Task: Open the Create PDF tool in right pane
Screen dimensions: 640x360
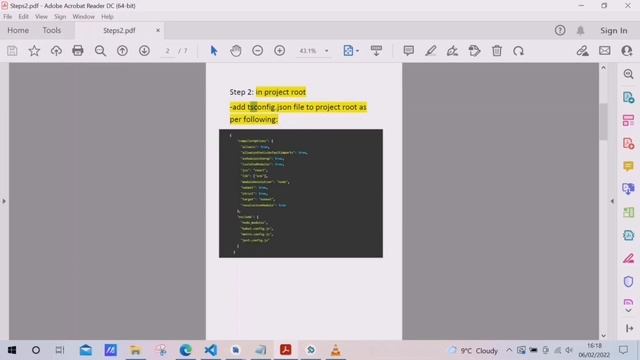Action: click(x=629, y=143)
